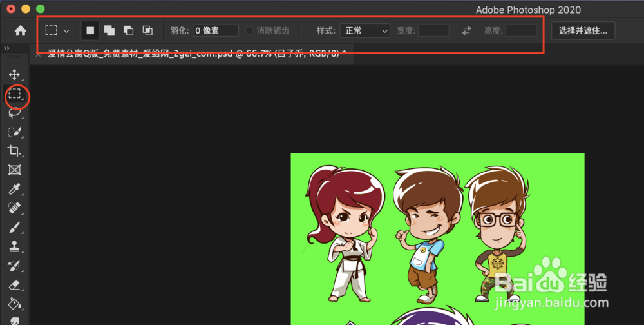The image size is (644, 325).
Task: Select the Spot Healing Brush tool
Action: click(14, 208)
